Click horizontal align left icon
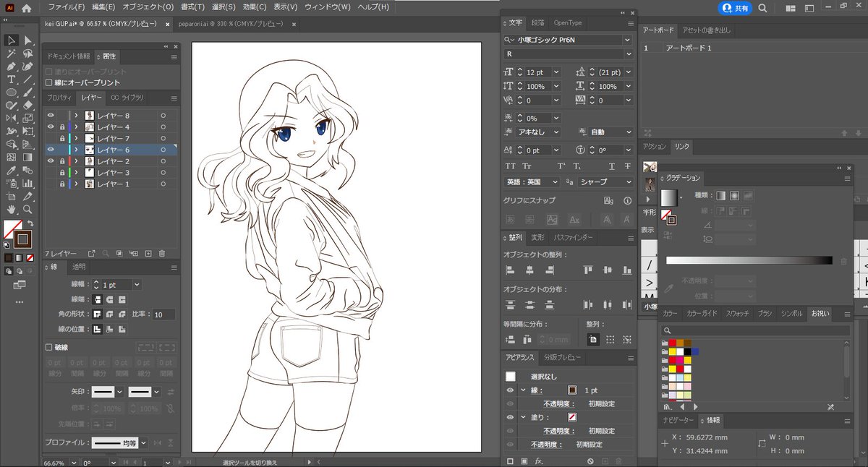 pos(511,270)
